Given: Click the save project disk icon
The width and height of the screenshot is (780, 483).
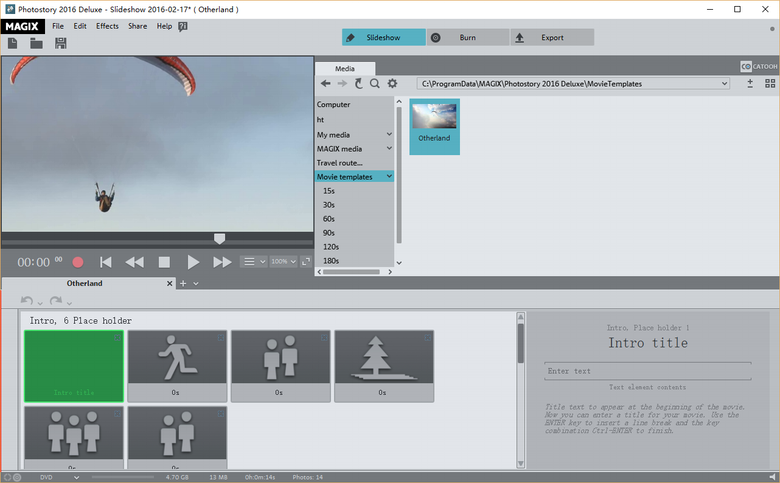Looking at the screenshot, I should coord(60,43).
